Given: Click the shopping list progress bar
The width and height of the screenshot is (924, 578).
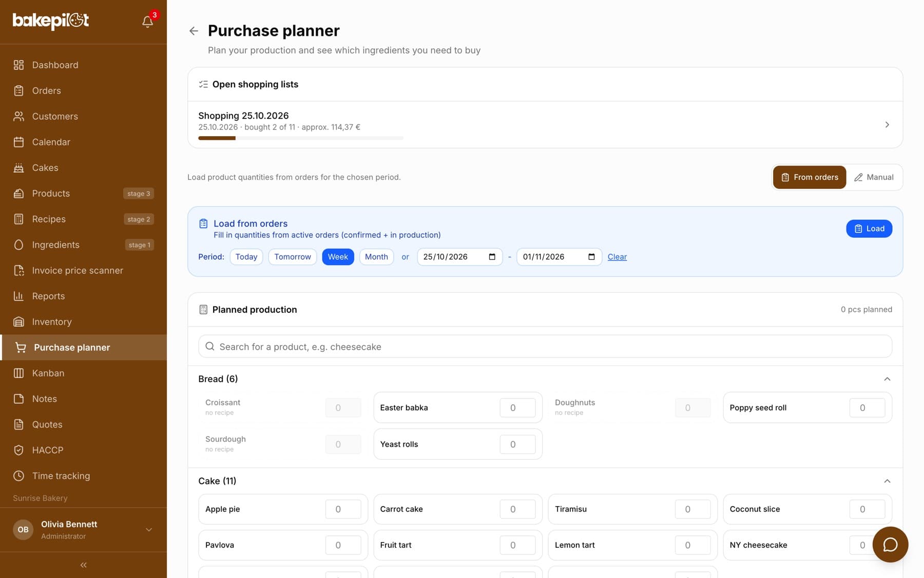Looking at the screenshot, I should pyautogui.click(x=301, y=138).
